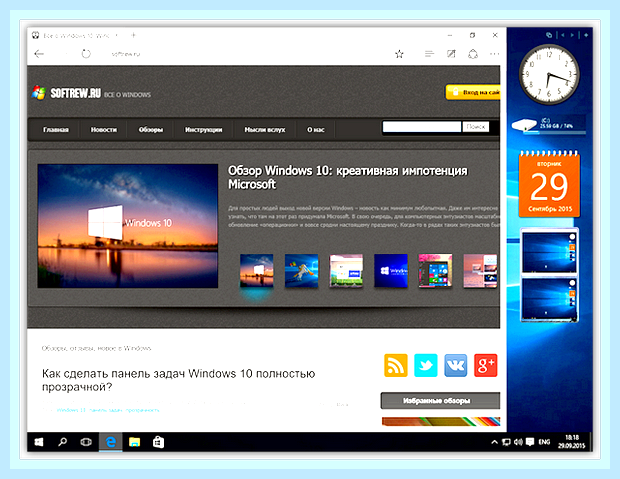Image resolution: width=620 pixels, height=479 pixels.
Task: Click the Edge icon on the taskbar
Action: pyautogui.click(x=111, y=442)
